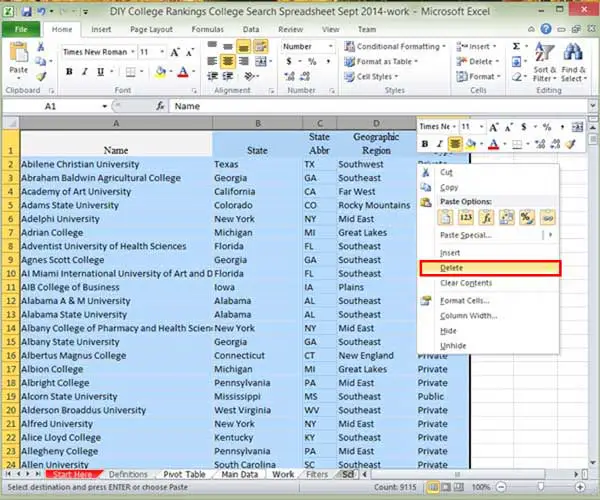
Task: Choose Delete in the context menu
Action: (490, 268)
